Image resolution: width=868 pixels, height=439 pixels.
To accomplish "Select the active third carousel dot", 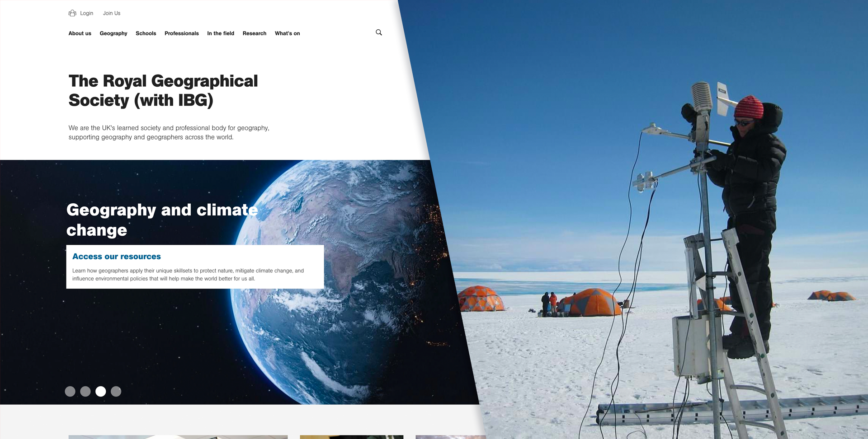I will 101,392.
